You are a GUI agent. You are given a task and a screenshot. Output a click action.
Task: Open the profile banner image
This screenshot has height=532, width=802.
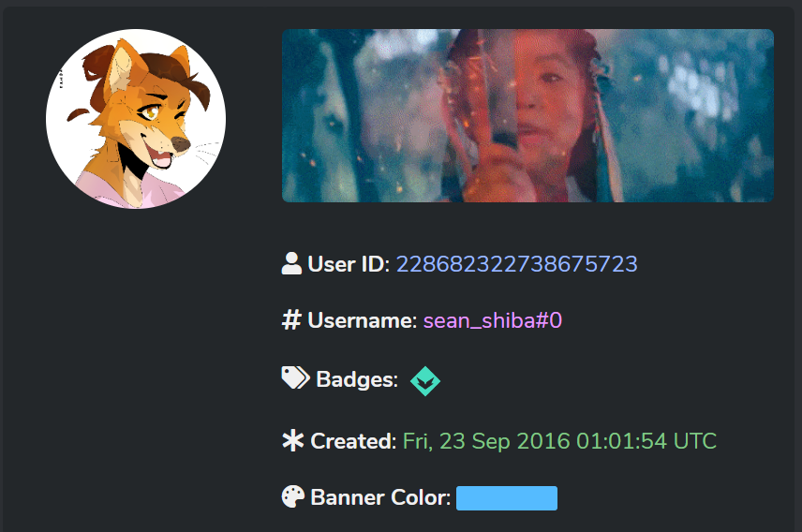(527, 115)
